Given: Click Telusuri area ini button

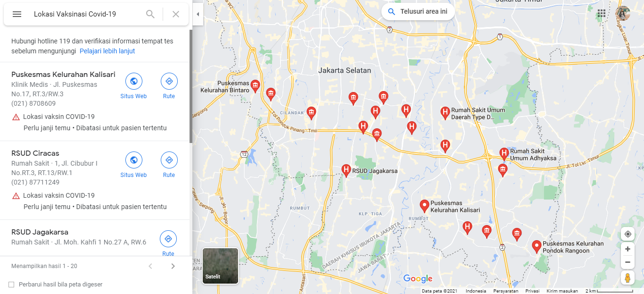Looking at the screenshot, I should [x=418, y=12].
